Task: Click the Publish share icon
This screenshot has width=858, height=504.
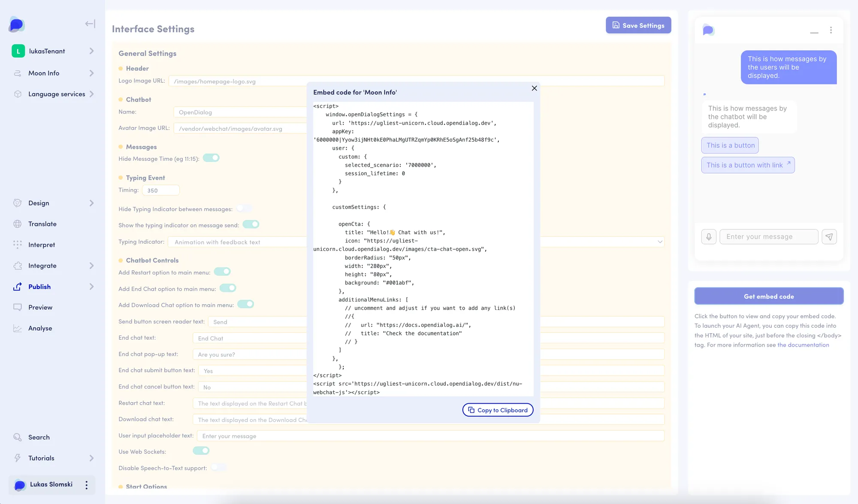Action: [x=18, y=287]
